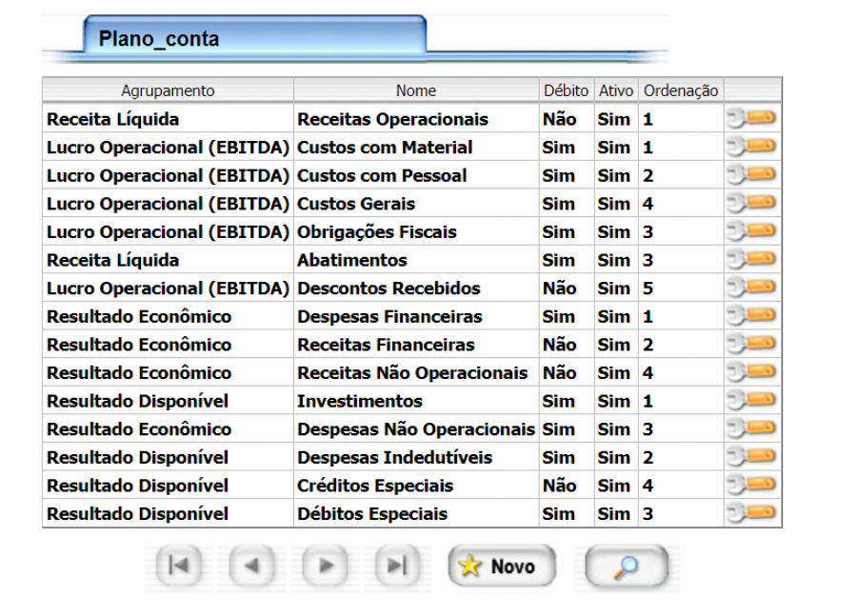
Task: Open search with magnifying glass button
Action: [x=627, y=567]
